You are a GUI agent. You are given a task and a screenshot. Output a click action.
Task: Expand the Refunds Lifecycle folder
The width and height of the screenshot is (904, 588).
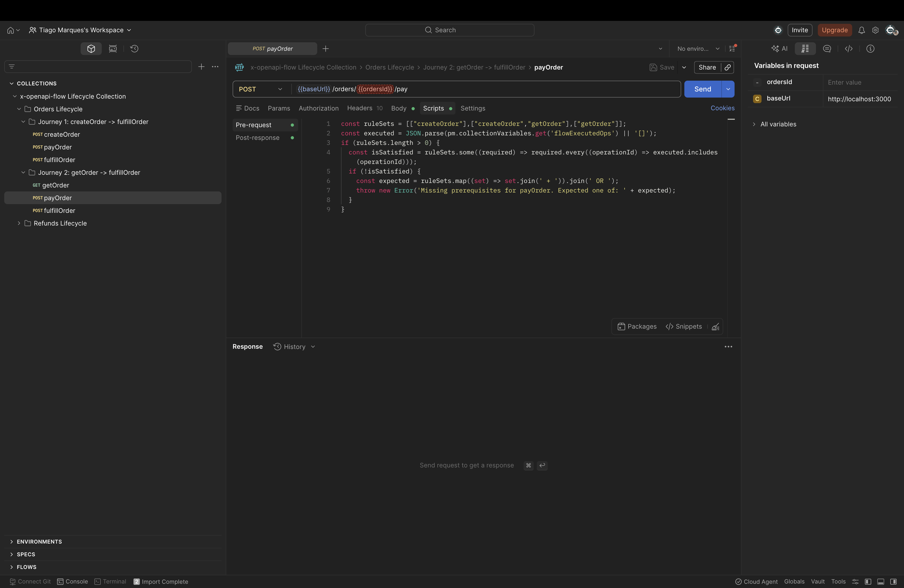coord(19,223)
